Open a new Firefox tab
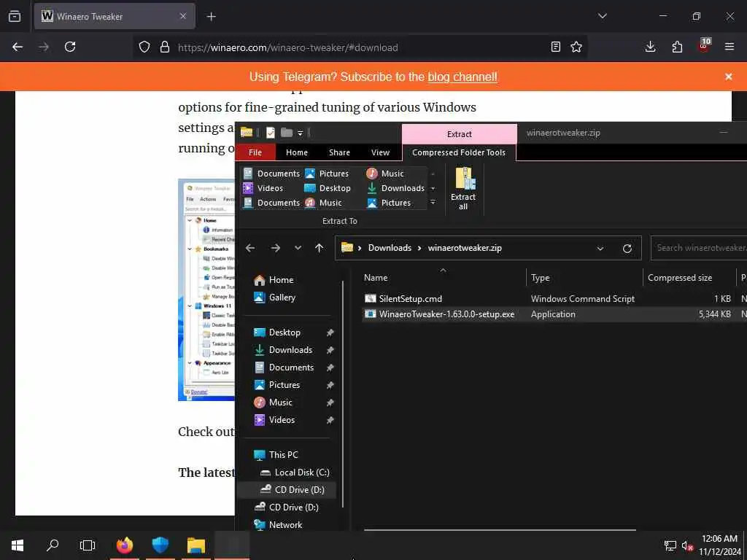The height and width of the screenshot is (560, 747). point(212,17)
